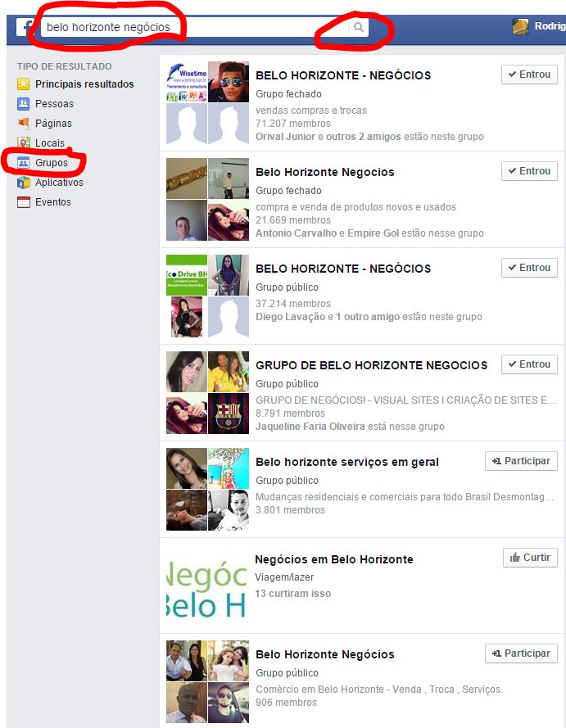Click the Eventos calendar icon
The width and height of the screenshot is (566, 728).
click(23, 202)
